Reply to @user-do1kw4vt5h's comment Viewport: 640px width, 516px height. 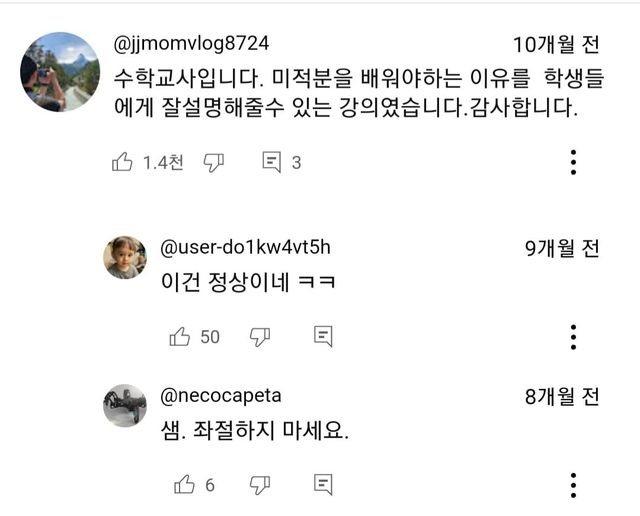pos(323,337)
